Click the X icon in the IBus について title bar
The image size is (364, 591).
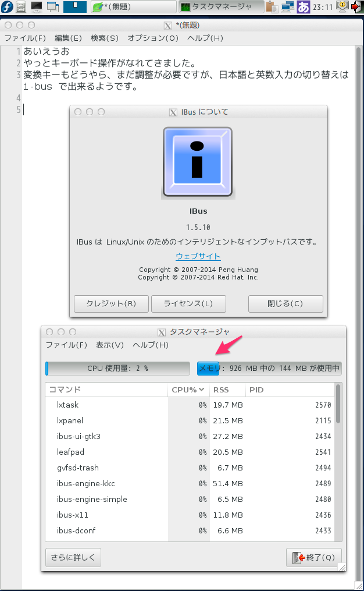(x=173, y=112)
